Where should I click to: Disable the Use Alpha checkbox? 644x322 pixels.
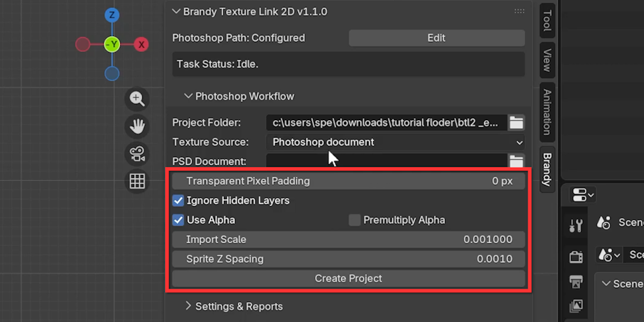178,220
